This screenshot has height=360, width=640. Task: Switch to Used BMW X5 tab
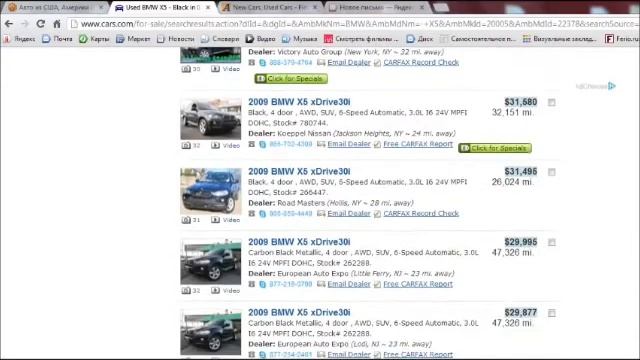tap(162, 7)
